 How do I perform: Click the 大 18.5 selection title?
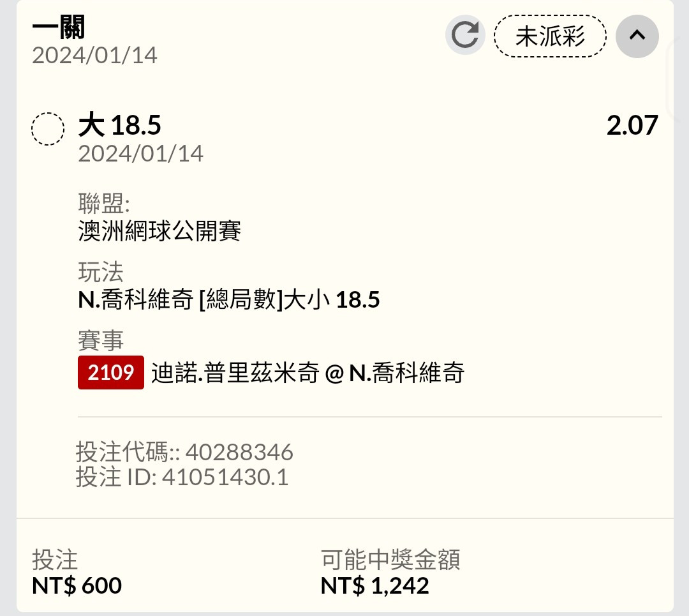click(119, 125)
